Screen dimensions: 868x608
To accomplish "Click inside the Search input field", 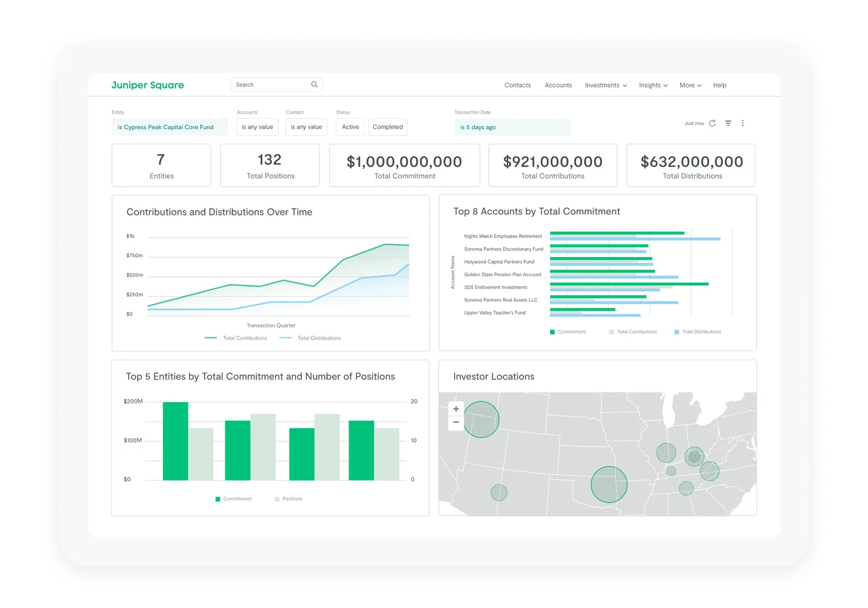I will point(269,84).
